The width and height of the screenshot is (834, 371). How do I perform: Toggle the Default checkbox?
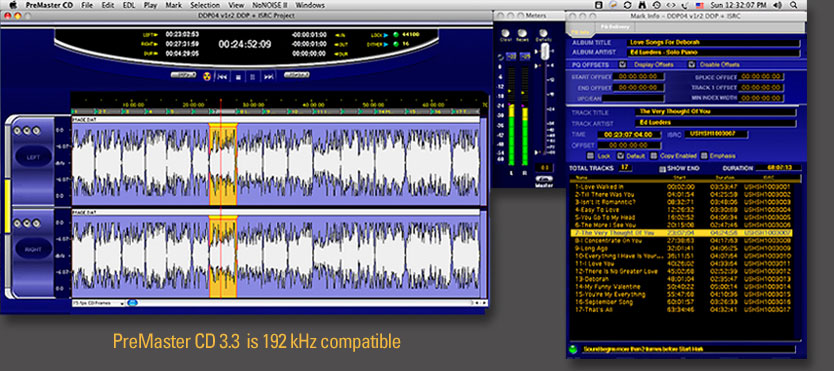[x=620, y=156]
